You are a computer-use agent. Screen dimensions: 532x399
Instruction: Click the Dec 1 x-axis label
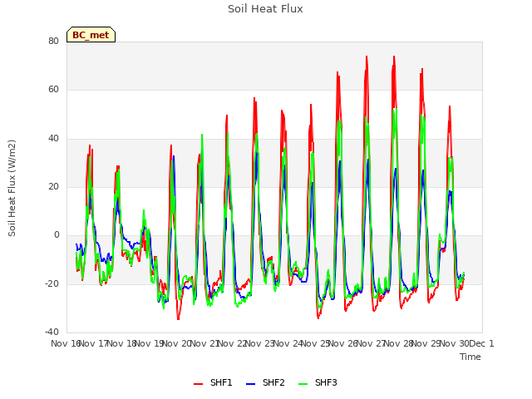[x=482, y=343]
